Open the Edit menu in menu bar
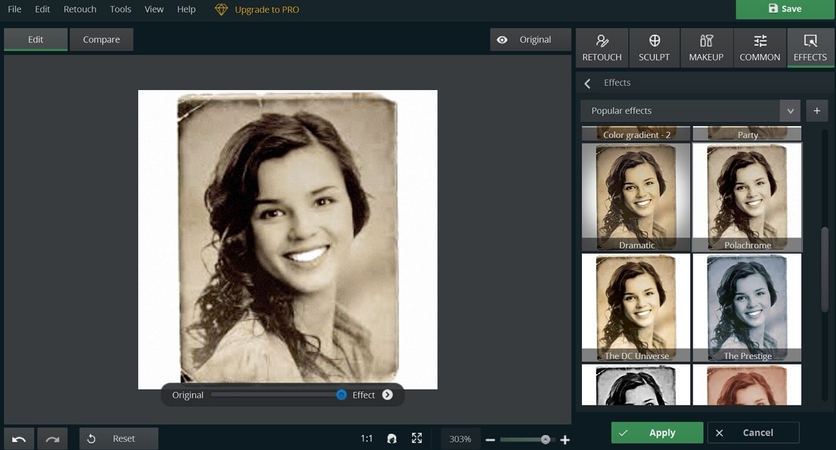 tap(42, 9)
